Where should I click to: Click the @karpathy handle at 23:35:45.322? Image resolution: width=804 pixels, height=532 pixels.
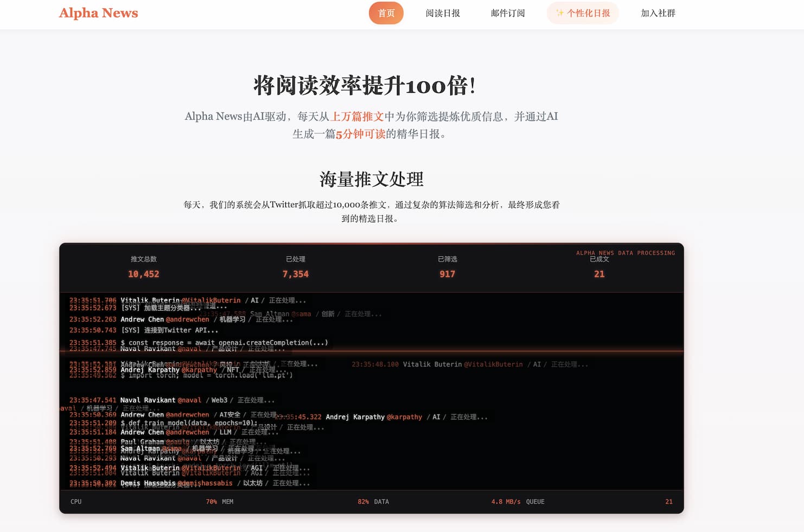(x=404, y=417)
